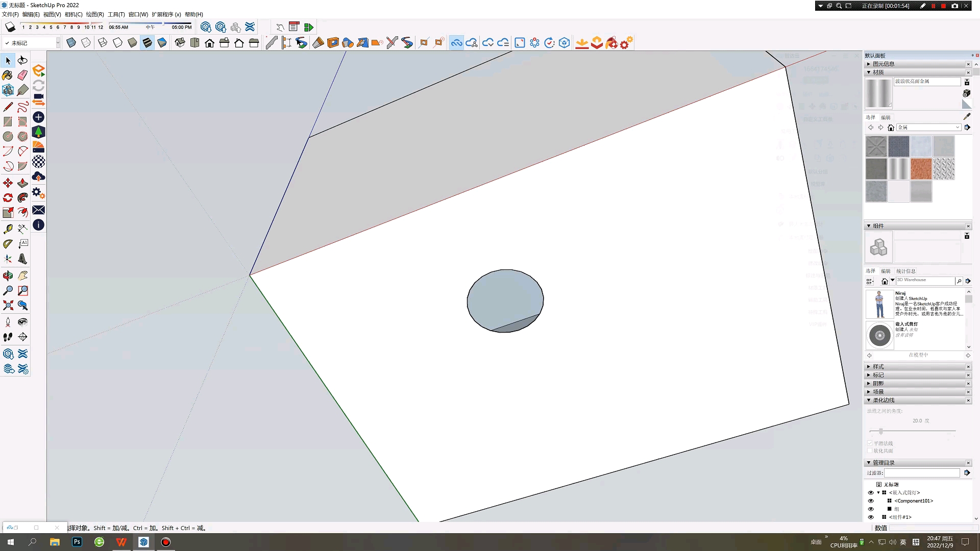Toggle the 平滑法线 checkbox
The width and height of the screenshot is (980, 551).
pos(870,443)
